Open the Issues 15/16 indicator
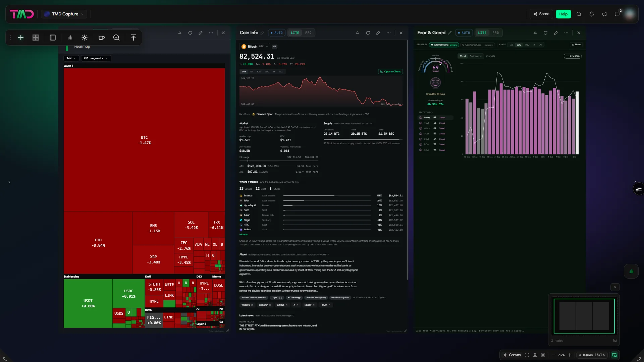Screen dimensions: 644x362 click(592, 355)
